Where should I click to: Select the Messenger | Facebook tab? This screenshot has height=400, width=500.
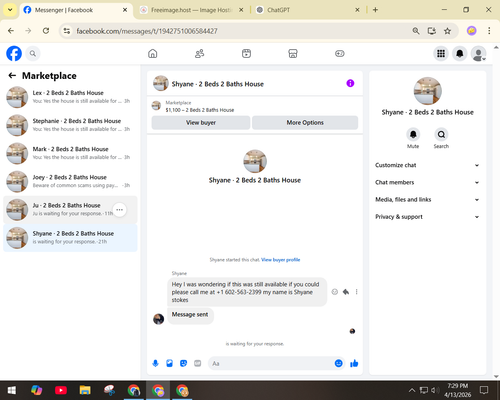point(75,10)
